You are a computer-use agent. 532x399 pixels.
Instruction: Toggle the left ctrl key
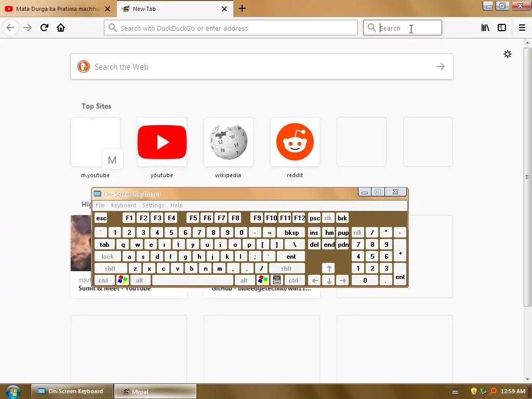click(103, 280)
